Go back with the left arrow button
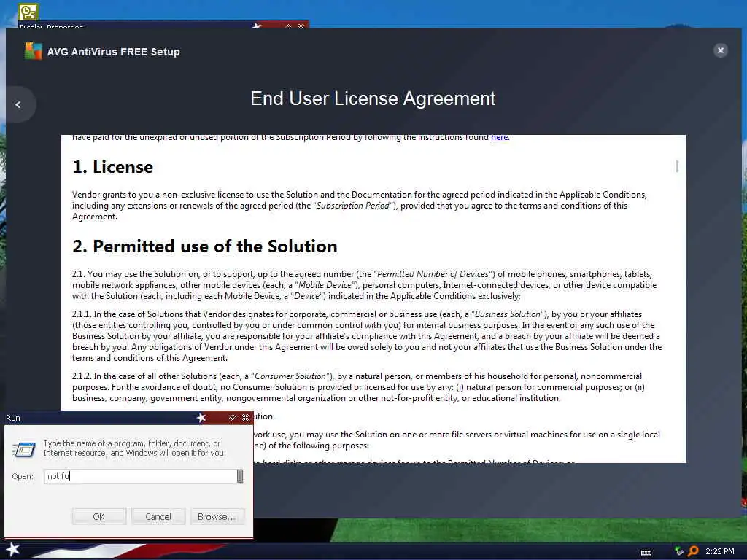747x560 pixels. (x=18, y=104)
